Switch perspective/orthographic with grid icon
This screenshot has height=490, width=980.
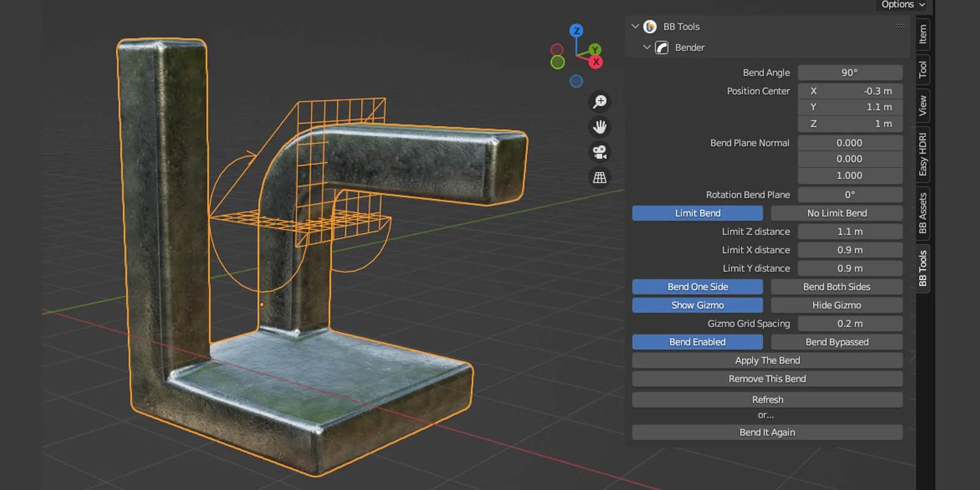click(x=600, y=178)
